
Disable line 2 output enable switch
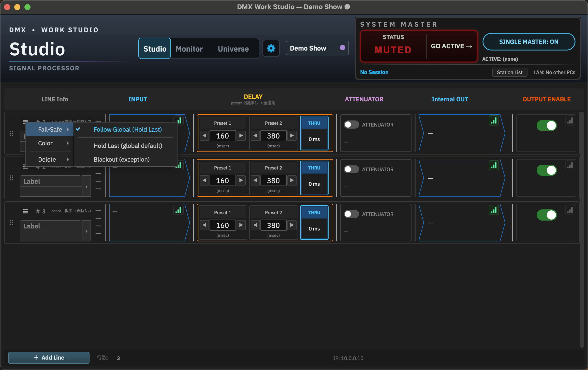(x=547, y=170)
